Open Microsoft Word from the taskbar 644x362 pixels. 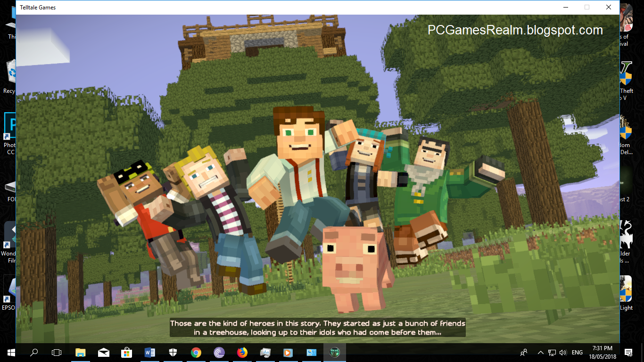coord(150,352)
